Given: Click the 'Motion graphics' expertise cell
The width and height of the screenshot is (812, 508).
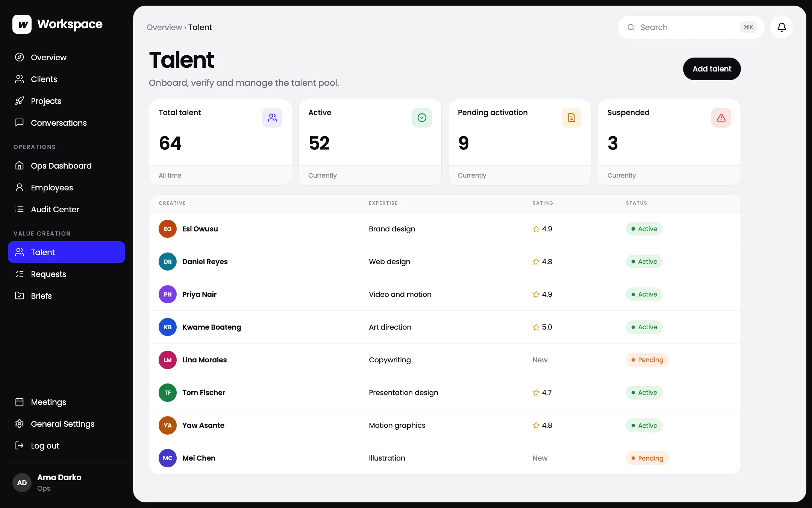Looking at the screenshot, I should point(397,425).
